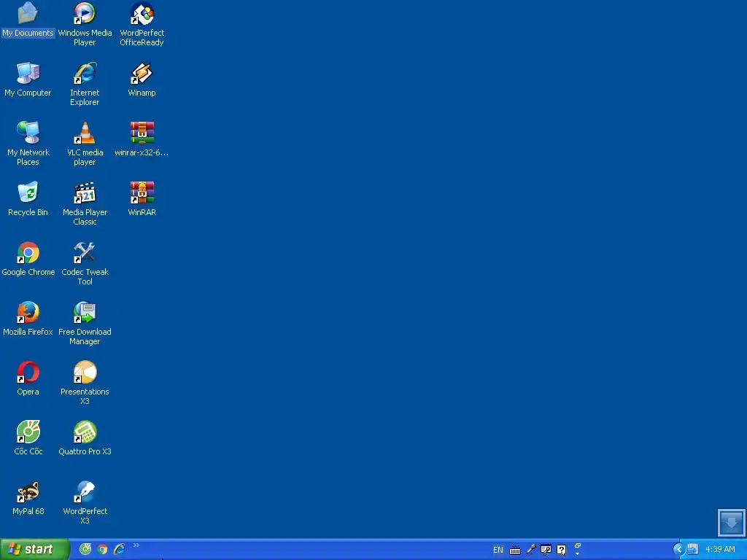
Task: Select the MyPal 68 shortcut
Action: click(28, 497)
